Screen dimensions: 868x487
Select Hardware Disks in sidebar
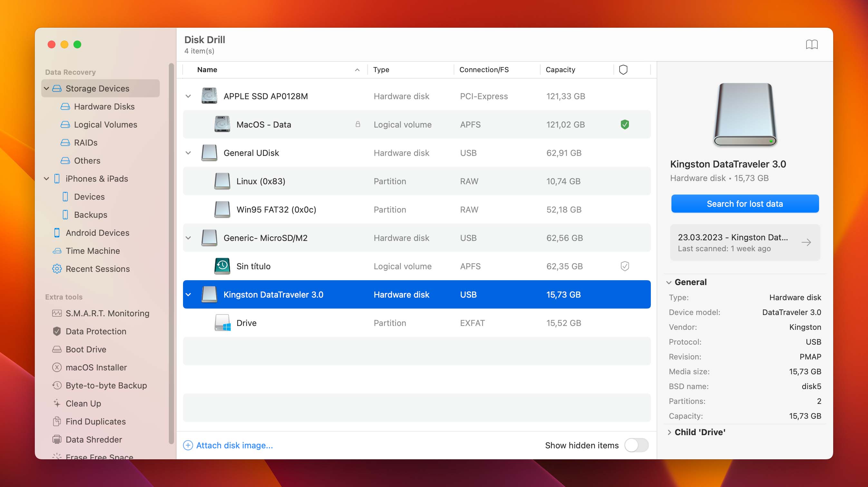[x=104, y=106]
